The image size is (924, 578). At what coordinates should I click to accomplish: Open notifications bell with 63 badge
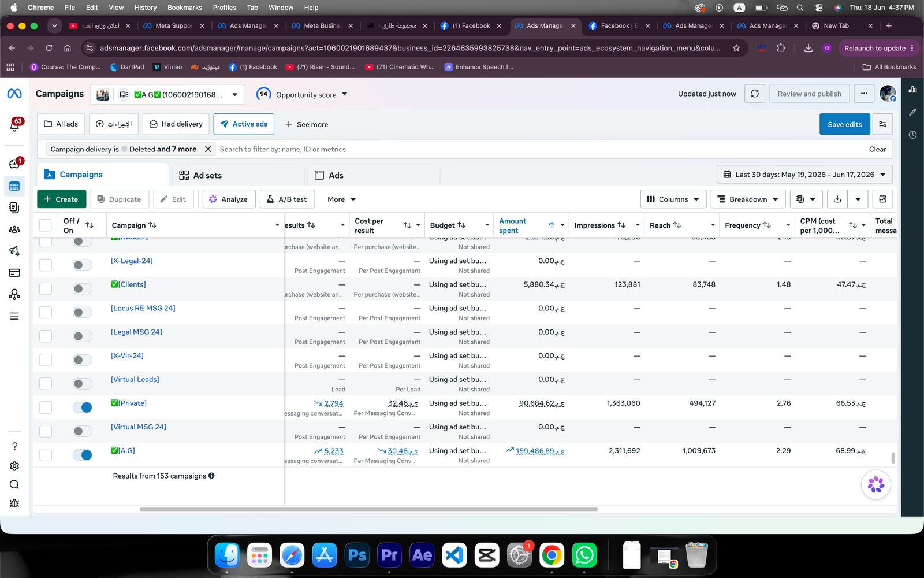[x=14, y=124]
